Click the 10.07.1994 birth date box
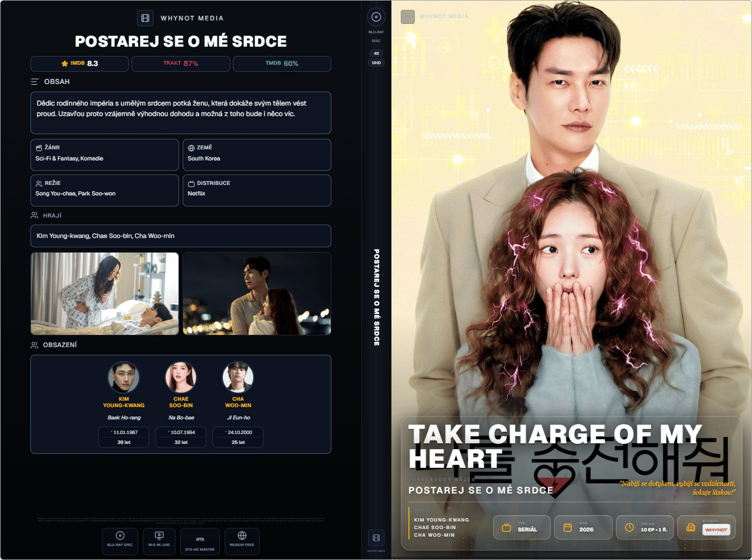752x560 pixels. pos(181,437)
